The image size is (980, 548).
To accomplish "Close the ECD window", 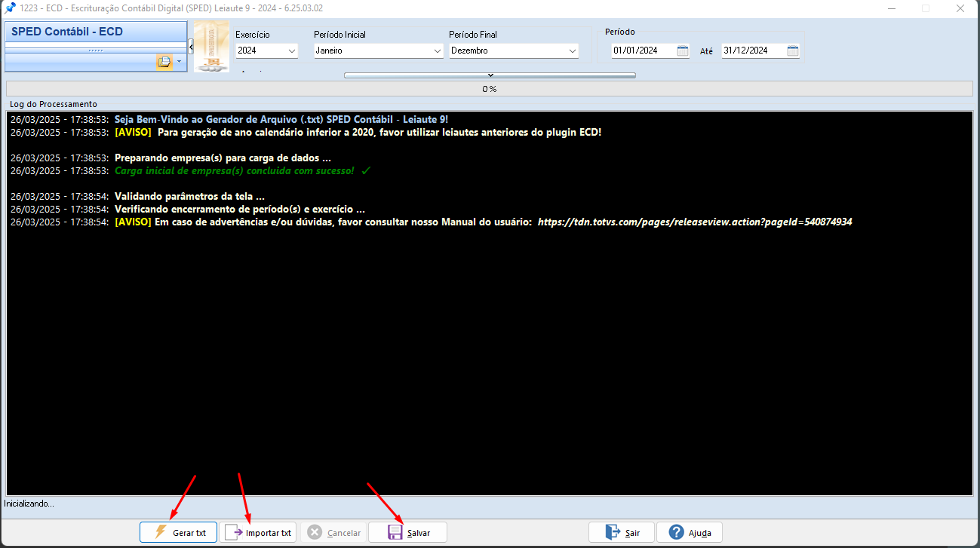I will pos(960,8).
